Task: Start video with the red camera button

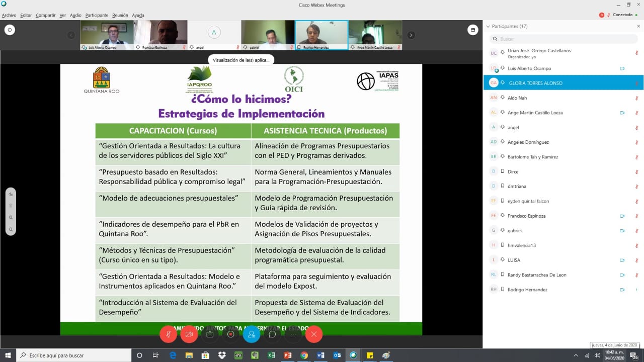Action: (x=189, y=334)
